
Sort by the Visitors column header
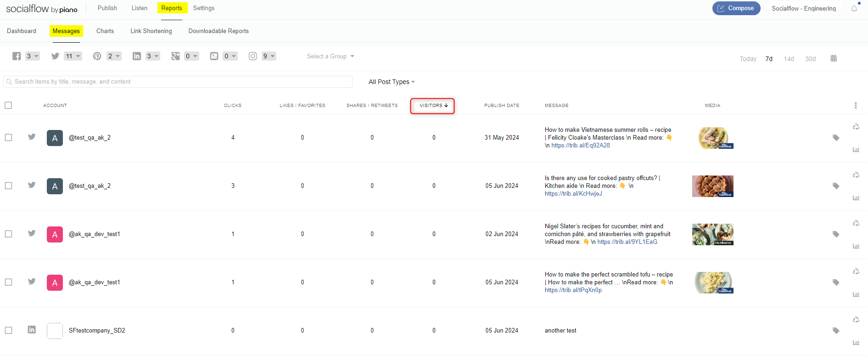433,105
